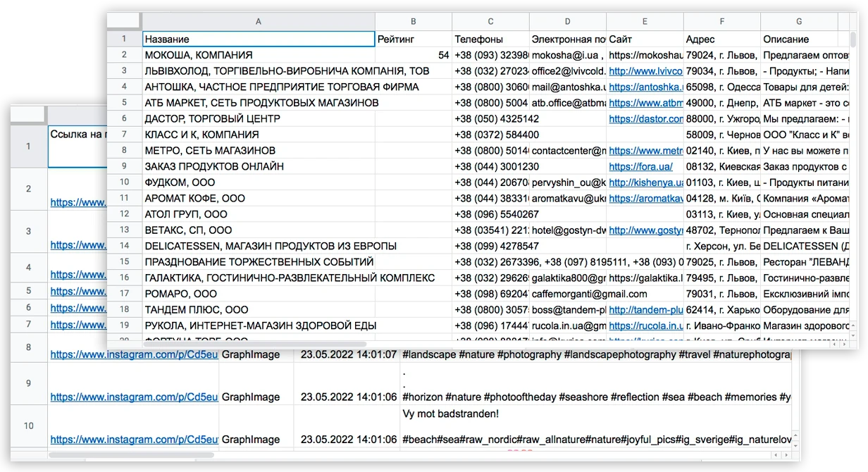Select email cell caffemorganti@gmail.com
The width and height of the screenshot is (868, 472).
point(568,294)
